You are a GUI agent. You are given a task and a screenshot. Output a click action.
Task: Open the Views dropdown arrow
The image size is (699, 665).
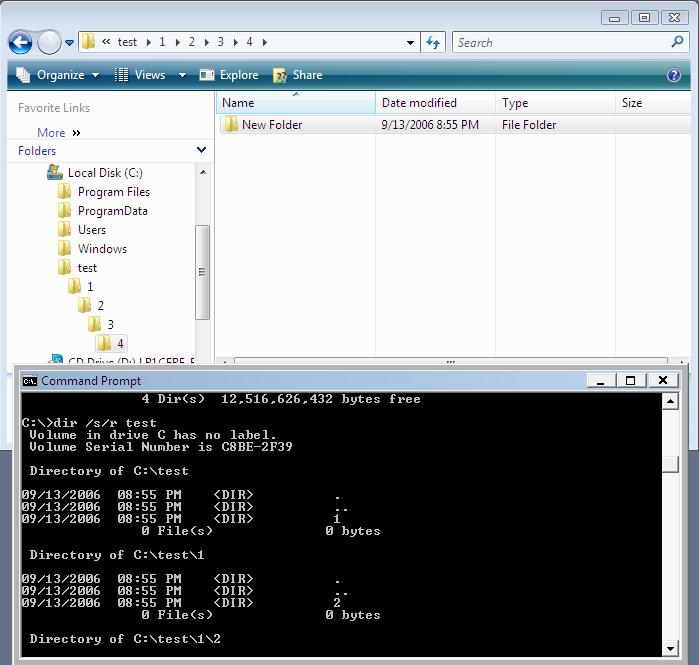(182, 75)
